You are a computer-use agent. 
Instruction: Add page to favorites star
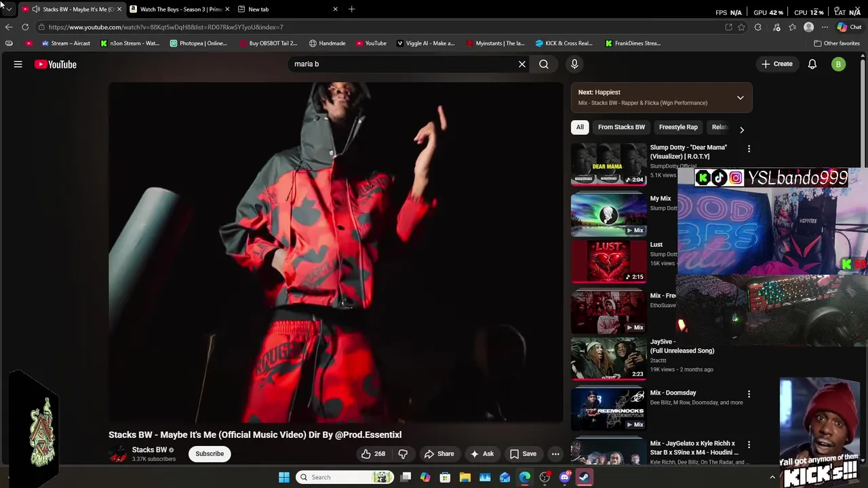741,27
